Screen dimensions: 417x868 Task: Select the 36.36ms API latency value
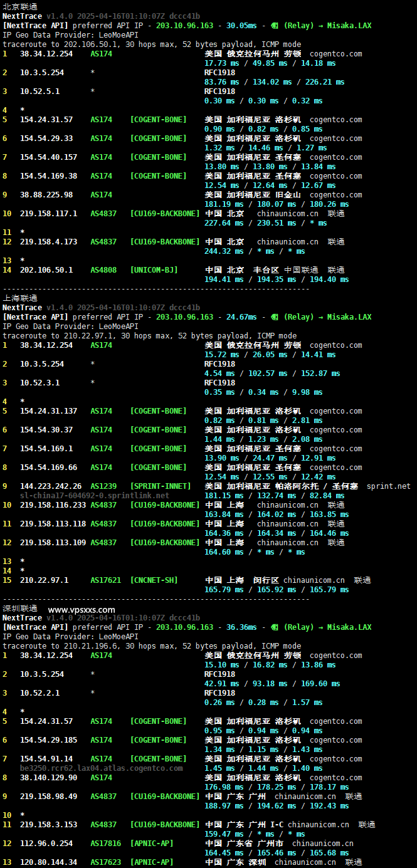tap(241, 627)
